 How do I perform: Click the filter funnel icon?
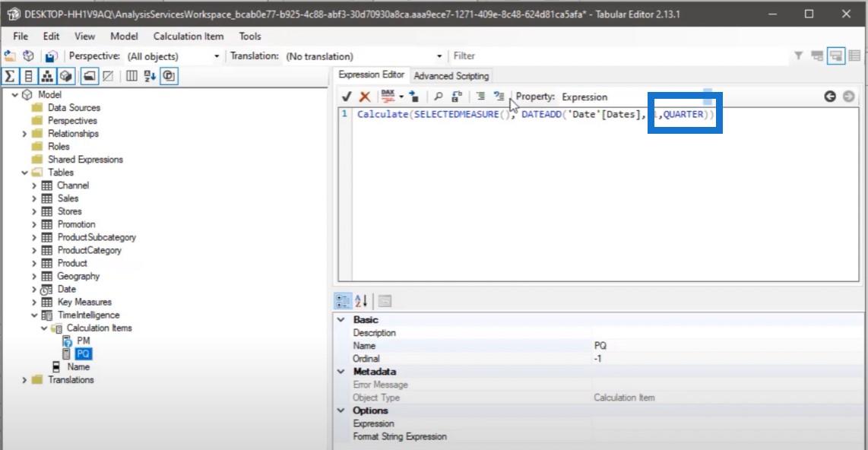pyautogui.click(x=798, y=56)
